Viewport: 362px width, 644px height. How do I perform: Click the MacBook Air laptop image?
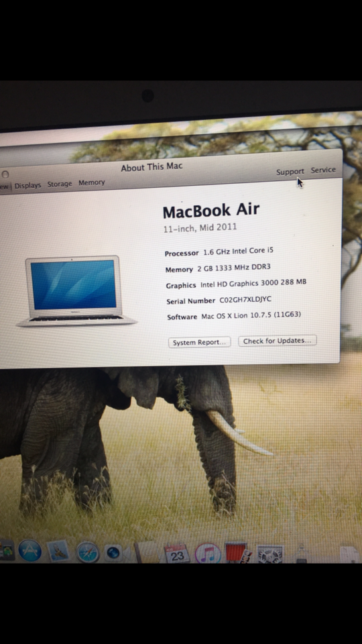tap(76, 290)
